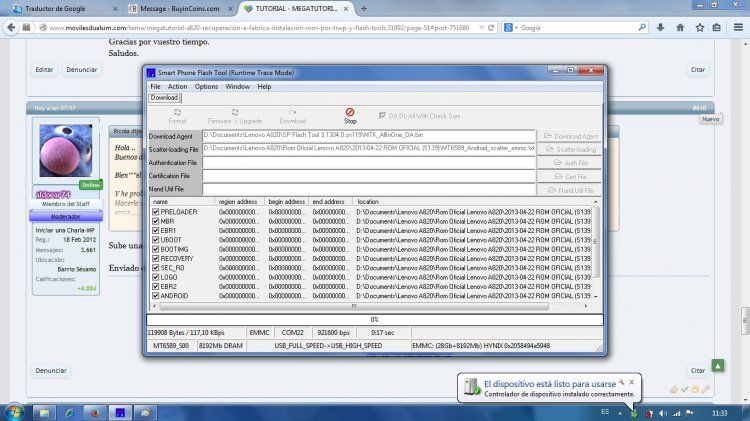Click the green scroll-to-top arrow on forum
The height and width of the screenshot is (421, 750).
[717, 366]
